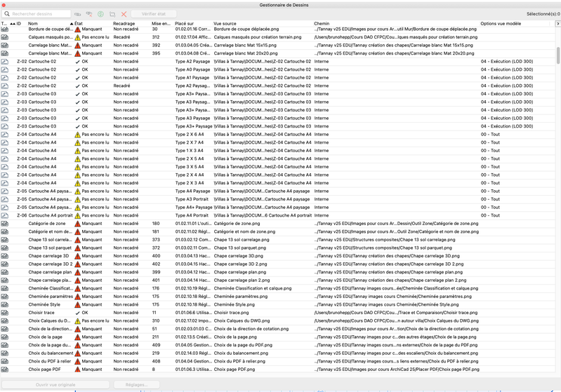Click the red Manquant warning icon for Cheminée Style
561x392 pixels.
77,305
